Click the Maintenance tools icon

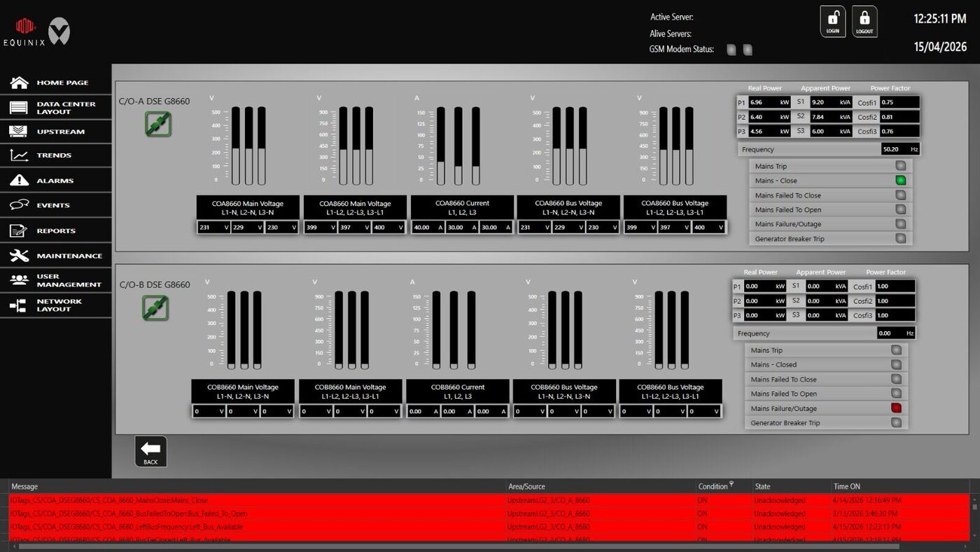tap(20, 256)
